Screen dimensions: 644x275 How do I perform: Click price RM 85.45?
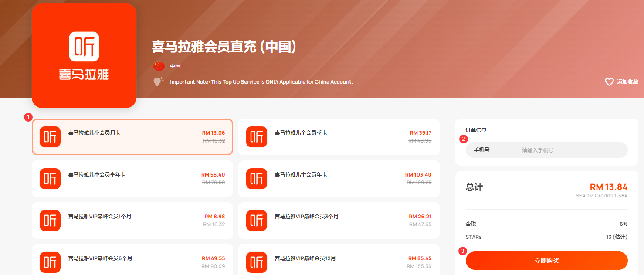(x=420, y=258)
